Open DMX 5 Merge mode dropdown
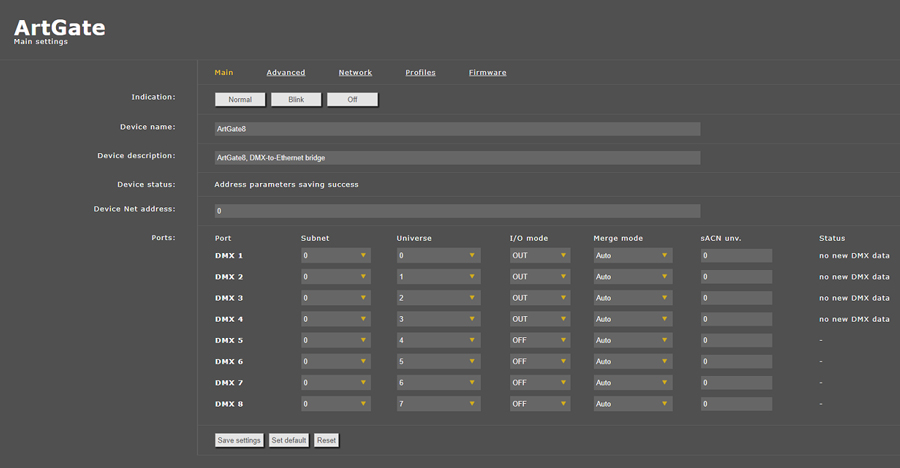The height and width of the screenshot is (468, 900). [633, 341]
